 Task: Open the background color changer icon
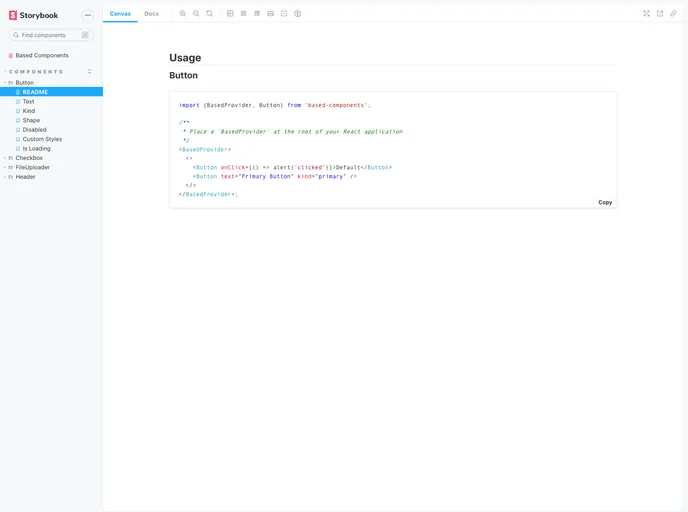(230, 14)
